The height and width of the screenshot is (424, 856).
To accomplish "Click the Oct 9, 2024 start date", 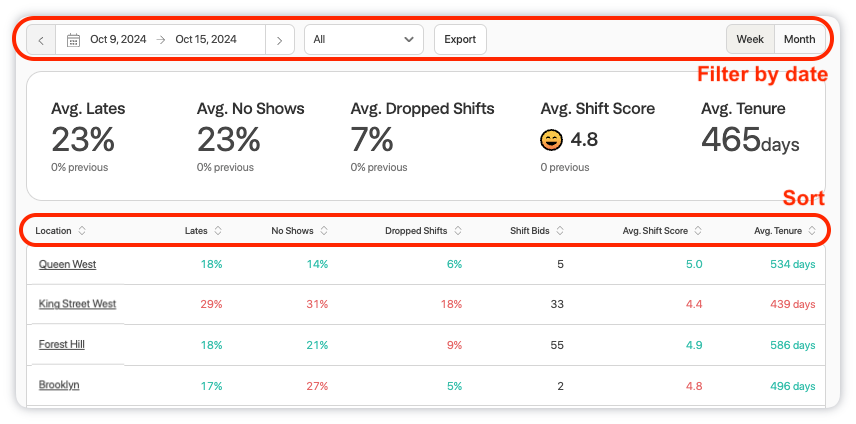I will pyautogui.click(x=118, y=40).
